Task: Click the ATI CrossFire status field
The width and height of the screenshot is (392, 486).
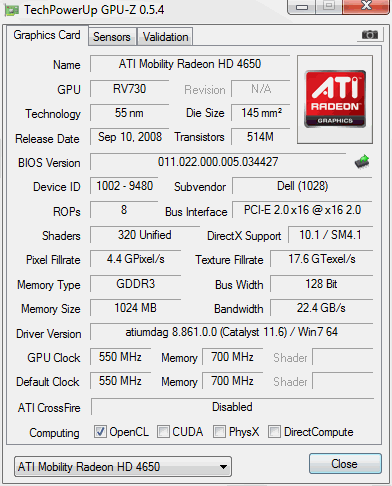Action: [232, 407]
